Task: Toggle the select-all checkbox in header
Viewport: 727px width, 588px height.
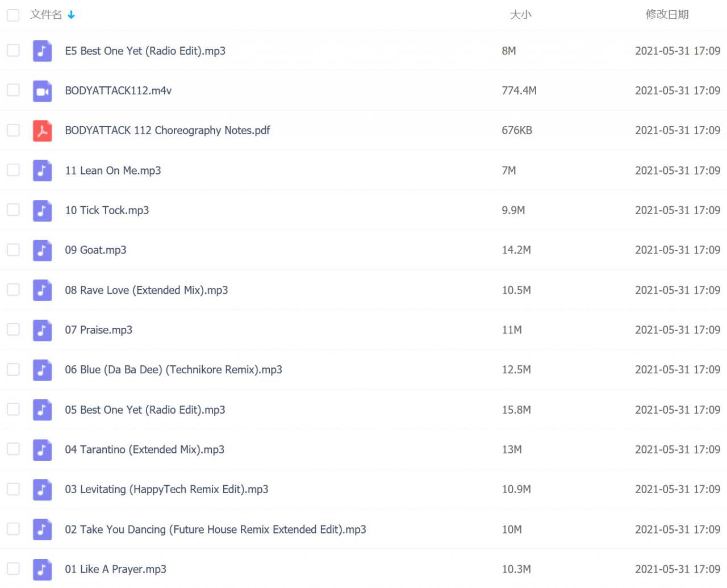Action: 13,15
